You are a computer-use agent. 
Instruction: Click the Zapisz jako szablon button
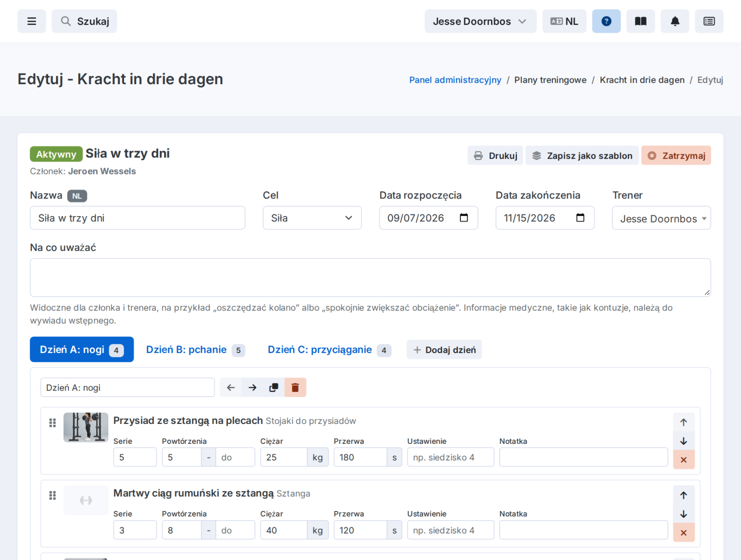pos(582,156)
